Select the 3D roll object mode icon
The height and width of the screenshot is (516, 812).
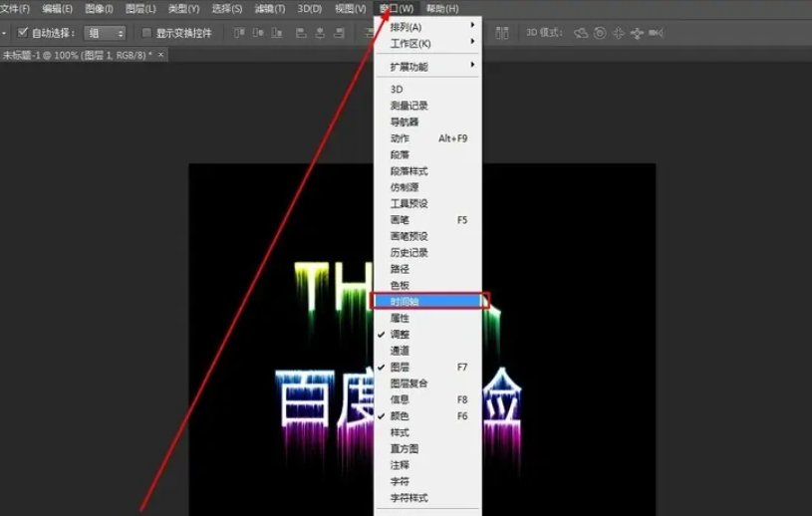tap(600, 33)
